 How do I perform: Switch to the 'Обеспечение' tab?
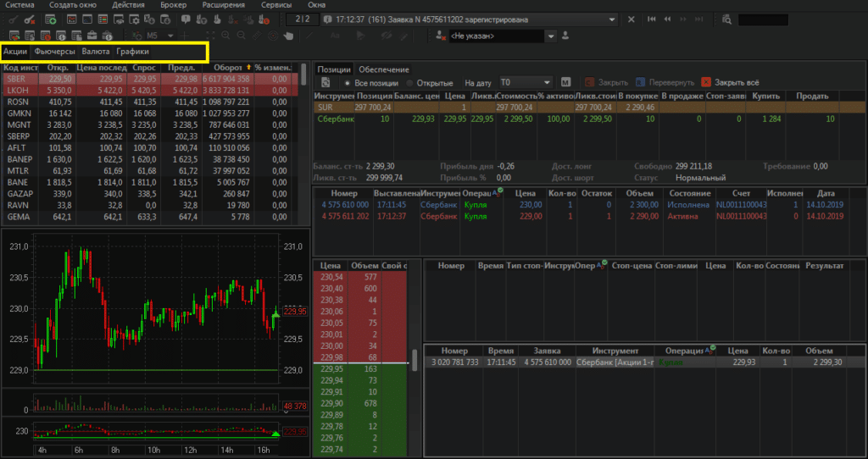click(x=384, y=69)
